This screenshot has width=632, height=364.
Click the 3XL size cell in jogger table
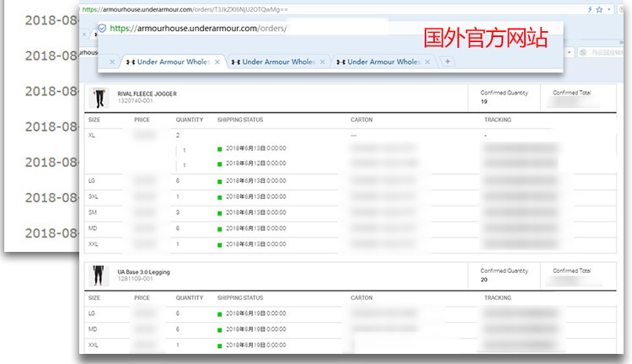pos(93,196)
